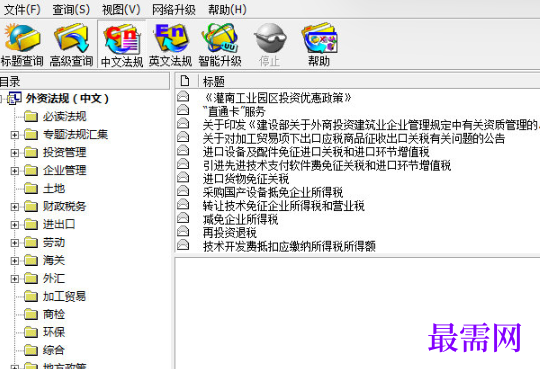Expand the 投资管理 tree node
This screenshot has height=369, width=540.
[14, 153]
